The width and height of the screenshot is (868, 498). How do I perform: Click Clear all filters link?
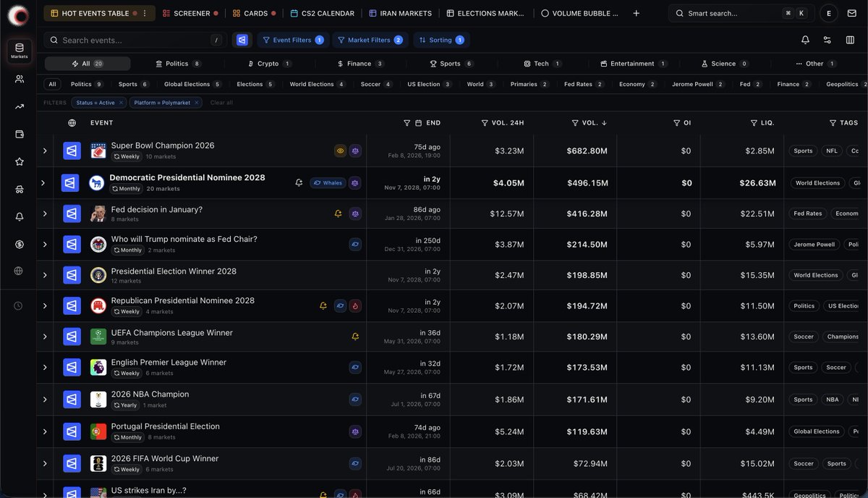[221, 103]
